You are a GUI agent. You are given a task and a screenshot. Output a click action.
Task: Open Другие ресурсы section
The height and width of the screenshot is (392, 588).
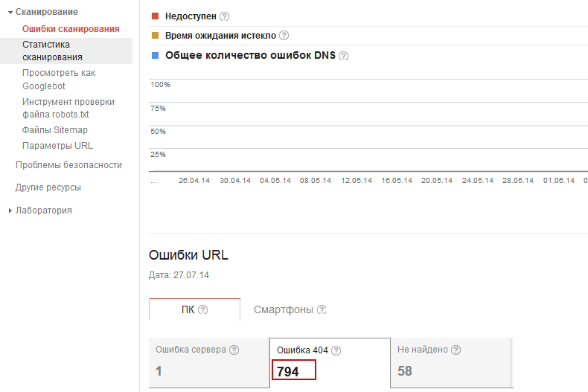(48, 187)
